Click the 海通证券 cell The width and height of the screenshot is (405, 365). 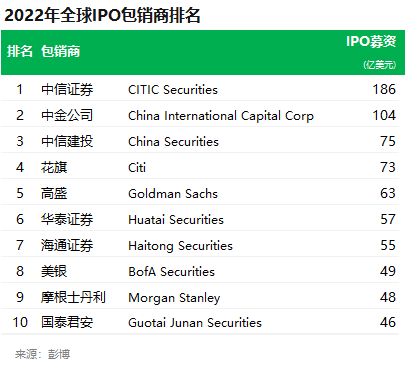[x=67, y=245]
